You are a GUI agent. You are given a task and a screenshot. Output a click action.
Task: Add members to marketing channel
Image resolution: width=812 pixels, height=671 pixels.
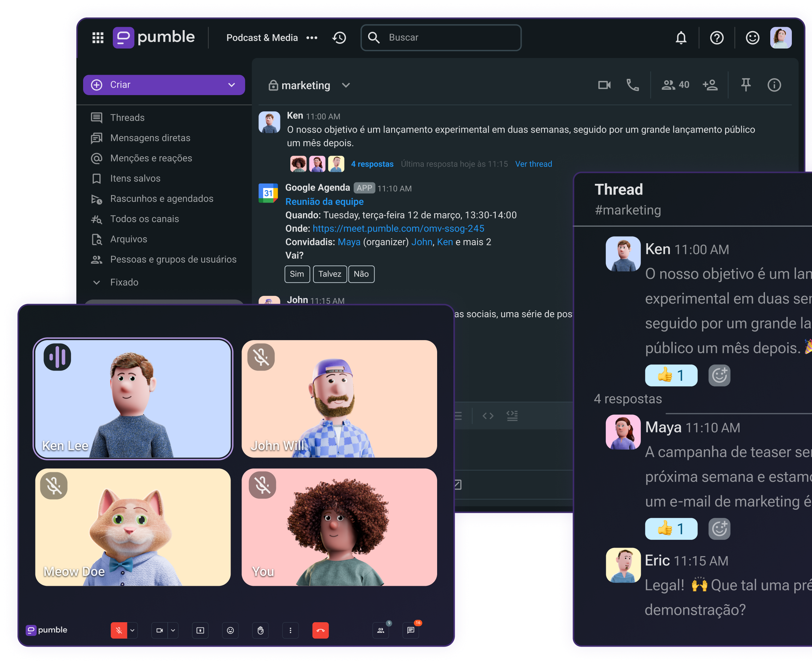[x=710, y=85]
